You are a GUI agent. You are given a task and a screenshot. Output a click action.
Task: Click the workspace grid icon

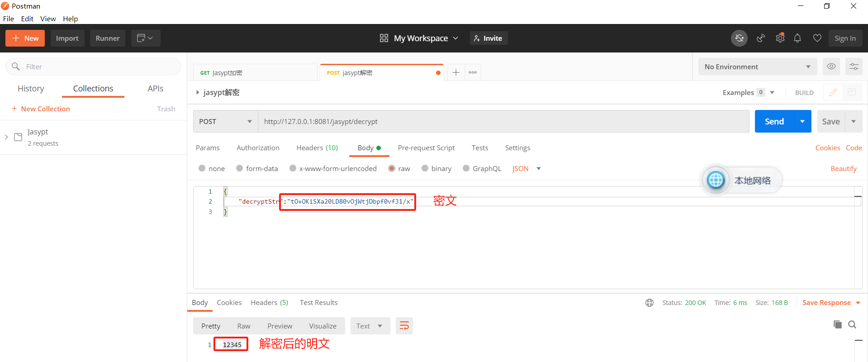click(384, 38)
